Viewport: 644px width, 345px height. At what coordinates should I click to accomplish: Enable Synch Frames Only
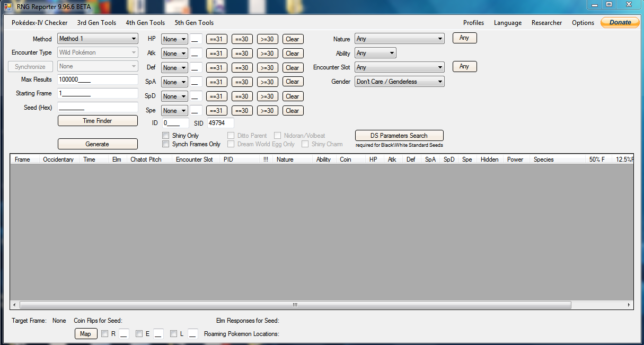pyautogui.click(x=166, y=144)
